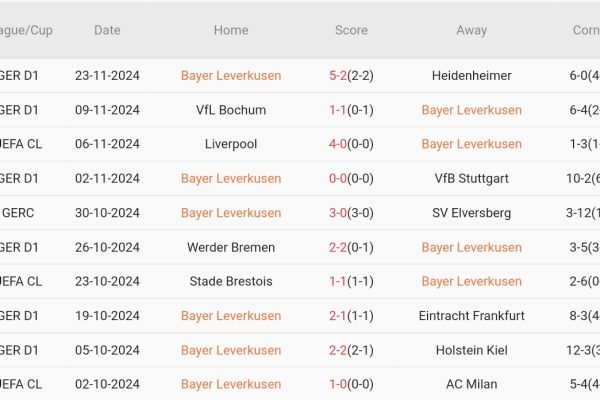
Task: Click the SV Elversberg away team
Action: pyautogui.click(x=472, y=213)
